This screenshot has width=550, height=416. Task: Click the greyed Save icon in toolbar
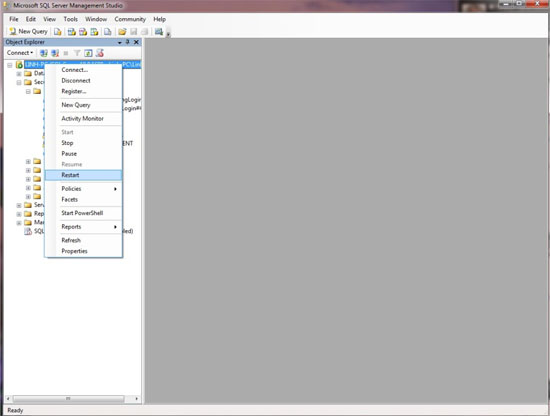pos(133,32)
